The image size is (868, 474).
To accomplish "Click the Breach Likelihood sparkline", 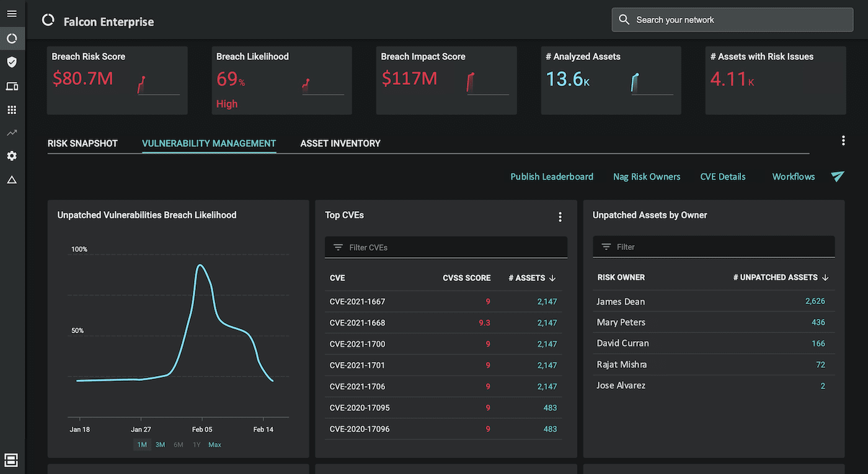I will coord(322,86).
